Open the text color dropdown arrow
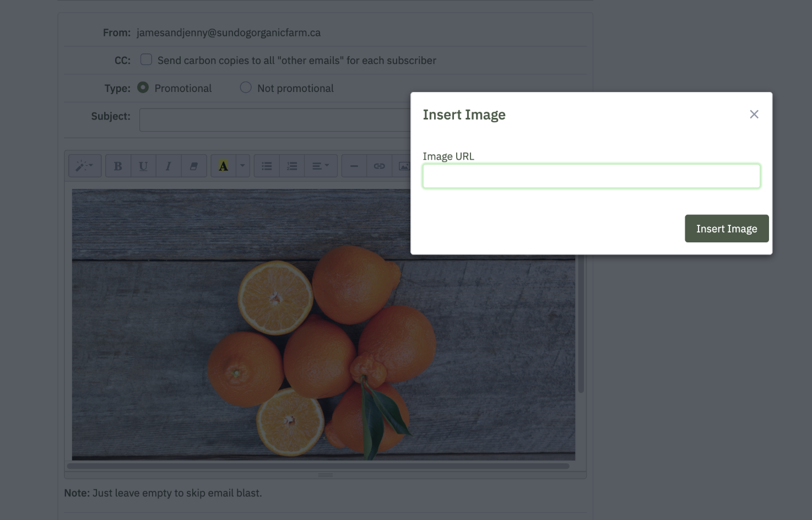This screenshot has height=520, width=812. (242, 166)
